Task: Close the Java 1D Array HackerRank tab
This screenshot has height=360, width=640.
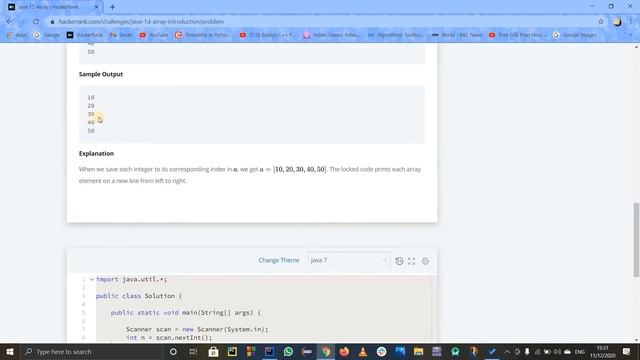Action: 97,7
